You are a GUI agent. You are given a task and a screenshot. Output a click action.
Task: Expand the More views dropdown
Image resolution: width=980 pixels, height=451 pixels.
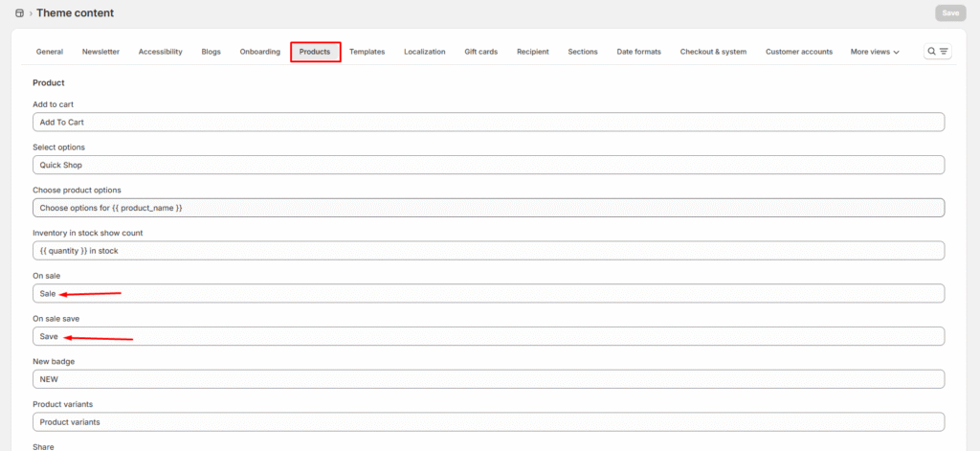click(875, 52)
